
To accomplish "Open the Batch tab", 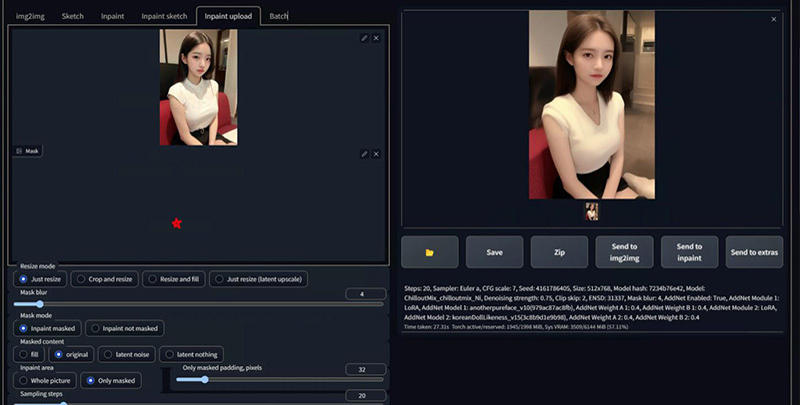I will tap(279, 16).
